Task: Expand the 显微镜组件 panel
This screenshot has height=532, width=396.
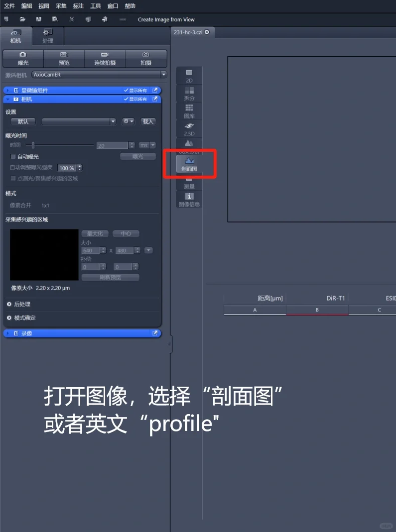Action: pyautogui.click(x=7, y=90)
